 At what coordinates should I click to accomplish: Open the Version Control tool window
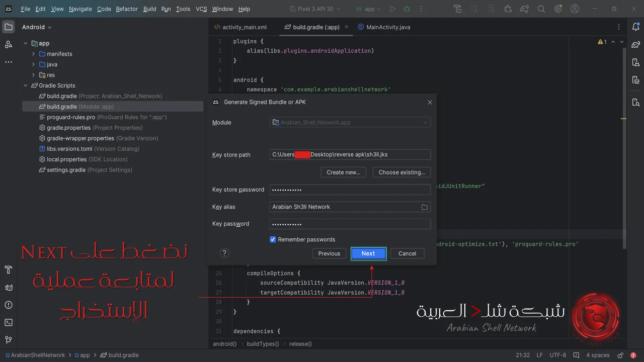9,340
